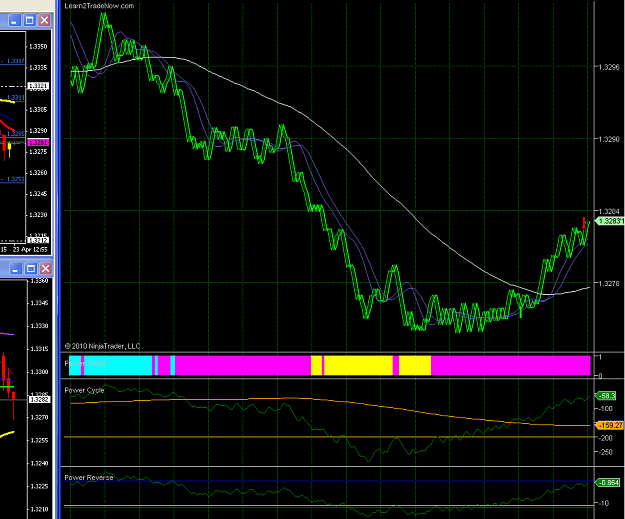Maximize the lower-left chart window
Viewport: 625px width, 519px height.
coord(31,268)
